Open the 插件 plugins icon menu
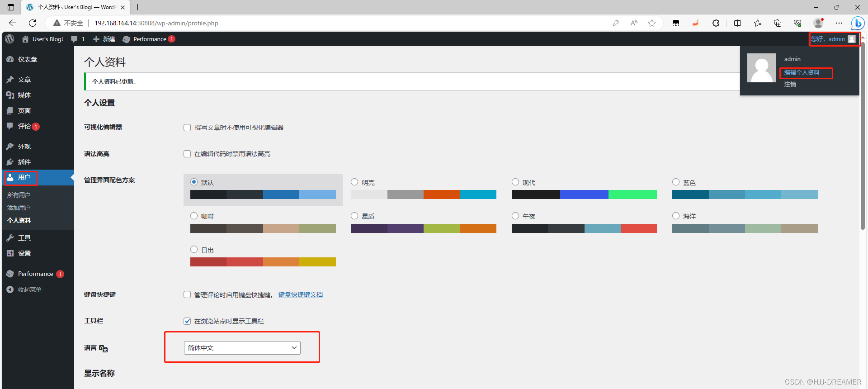Viewport: 868px width, 389px height. (10, 162)
